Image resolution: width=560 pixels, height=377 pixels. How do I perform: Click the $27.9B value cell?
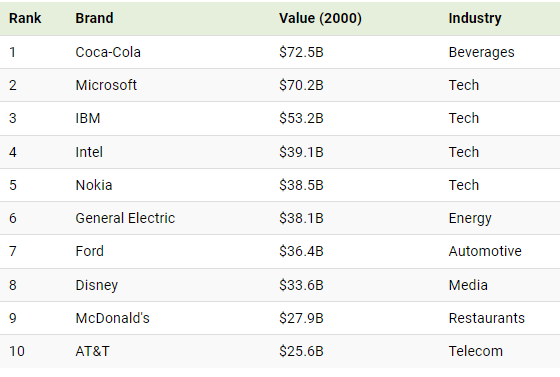click(301, 318)
